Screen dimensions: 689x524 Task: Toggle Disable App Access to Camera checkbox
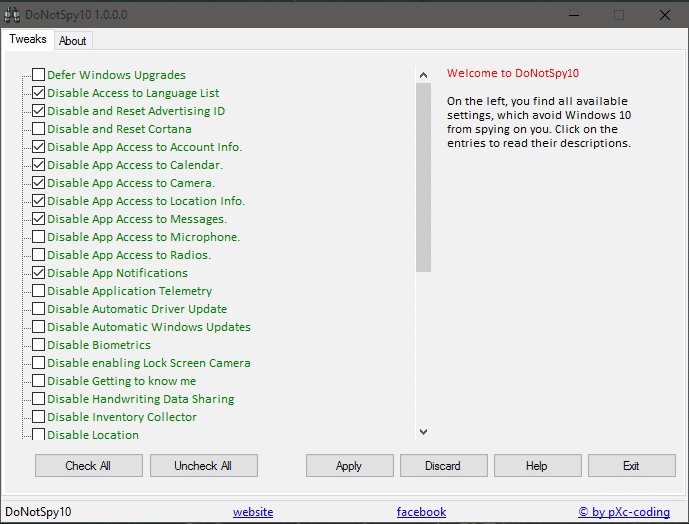(39, 183)
